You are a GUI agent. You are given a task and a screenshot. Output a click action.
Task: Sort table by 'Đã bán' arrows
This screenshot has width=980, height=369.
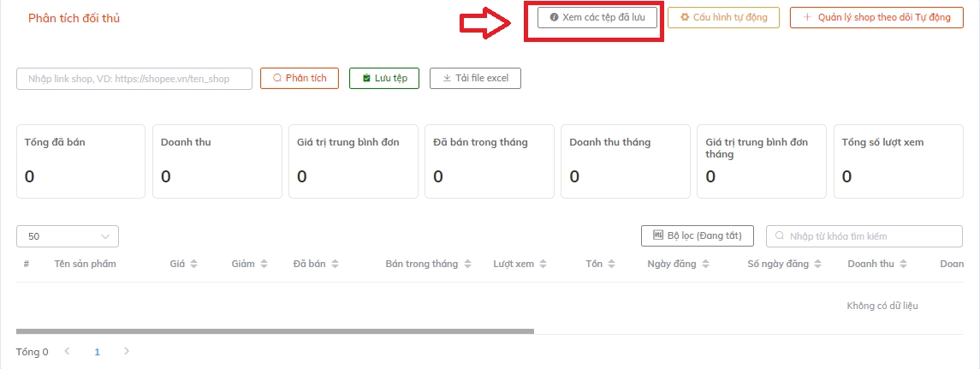pos(335,264)
